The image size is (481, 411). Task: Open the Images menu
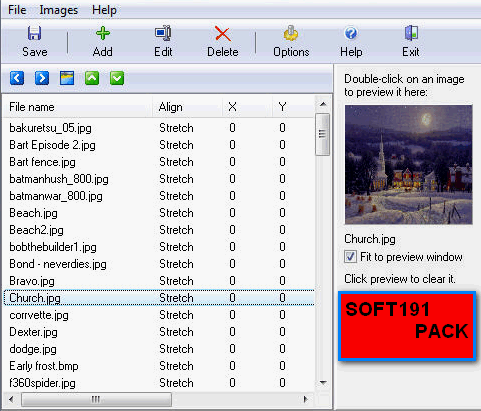coord(59,10)
